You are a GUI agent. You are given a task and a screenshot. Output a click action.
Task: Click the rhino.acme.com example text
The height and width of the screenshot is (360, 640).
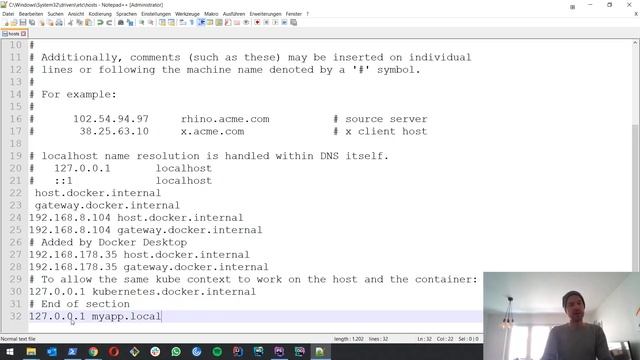pos(225,119)
